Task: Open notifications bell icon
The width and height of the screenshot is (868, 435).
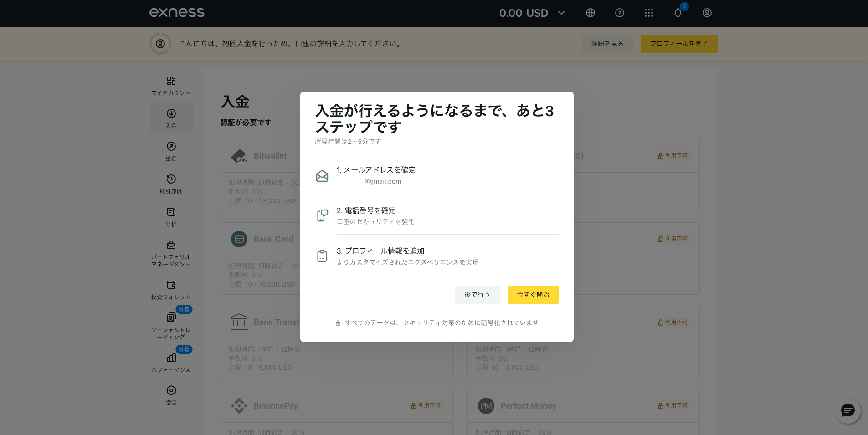Action: 678,13
